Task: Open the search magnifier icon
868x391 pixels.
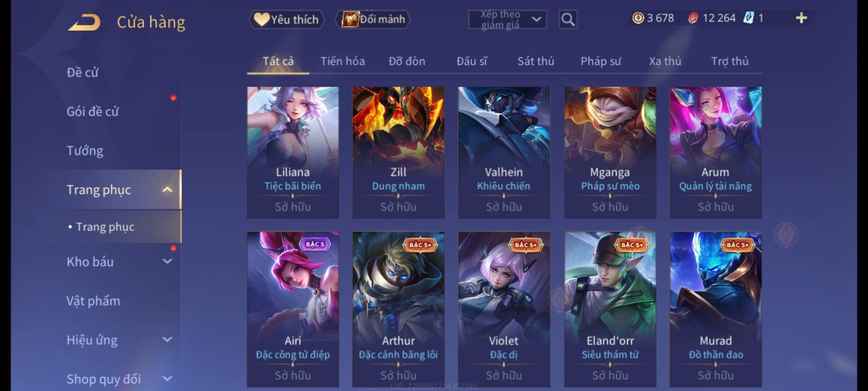Action: (568, 20)
